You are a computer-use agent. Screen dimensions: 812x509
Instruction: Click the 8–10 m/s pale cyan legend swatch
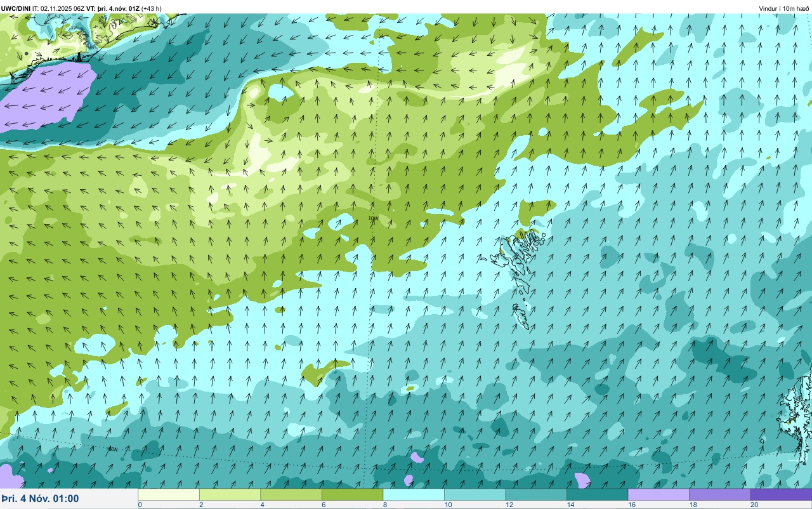(414, 494)
